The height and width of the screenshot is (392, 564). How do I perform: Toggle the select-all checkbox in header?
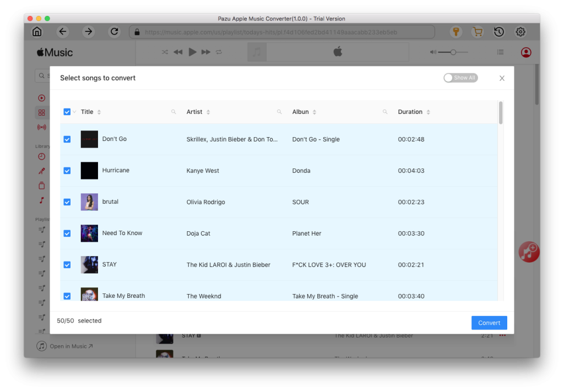67,112
